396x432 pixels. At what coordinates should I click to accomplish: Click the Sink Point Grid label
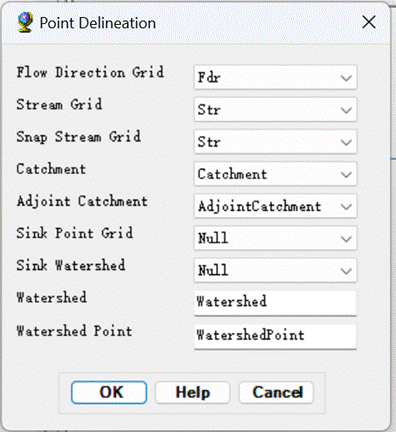click(x=75, y=233)
